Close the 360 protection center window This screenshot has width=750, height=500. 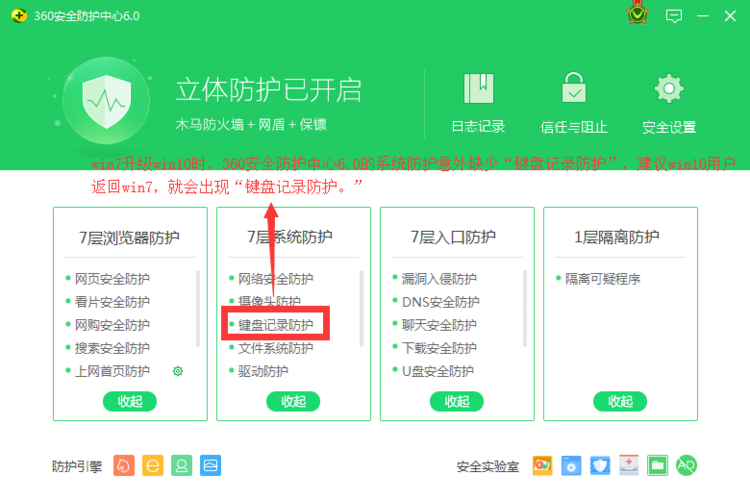(x=730, y=16)
